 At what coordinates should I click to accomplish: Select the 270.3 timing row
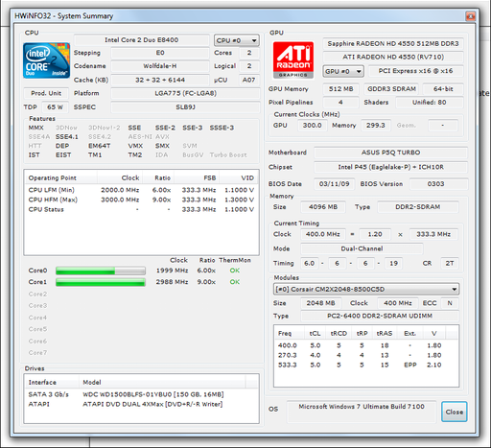tap(366, 355)
